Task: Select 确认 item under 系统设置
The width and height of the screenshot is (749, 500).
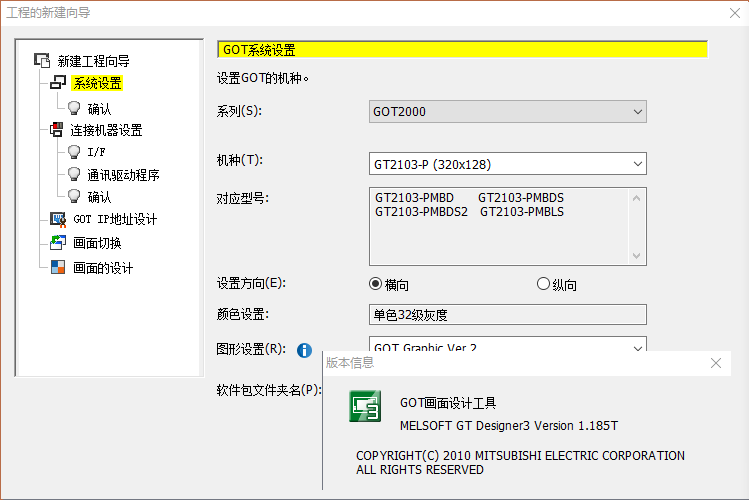Action: [x=99, y=108]
